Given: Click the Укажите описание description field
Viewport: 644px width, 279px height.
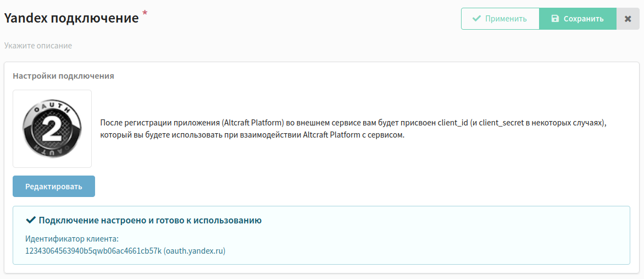Looking at the screenshot, I should point(38,45).
